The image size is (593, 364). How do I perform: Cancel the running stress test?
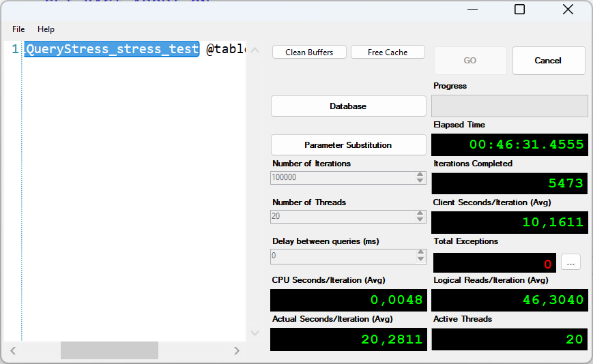(x=548, y=61)
